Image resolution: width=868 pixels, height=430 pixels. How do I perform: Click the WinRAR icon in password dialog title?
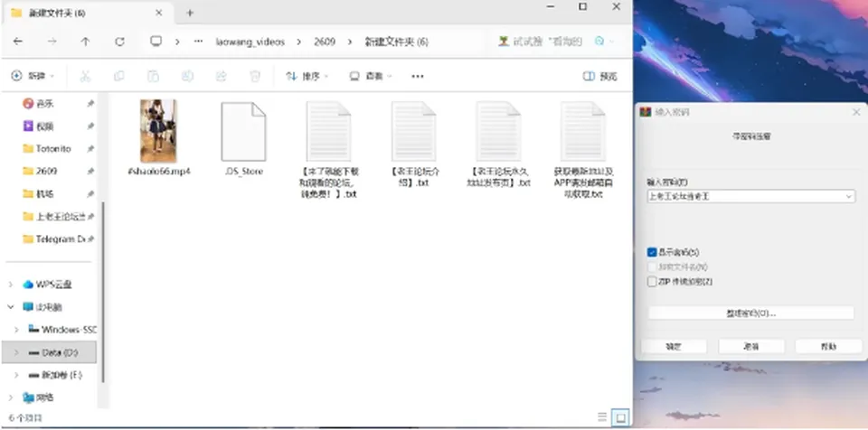click(x=645, y=112)
